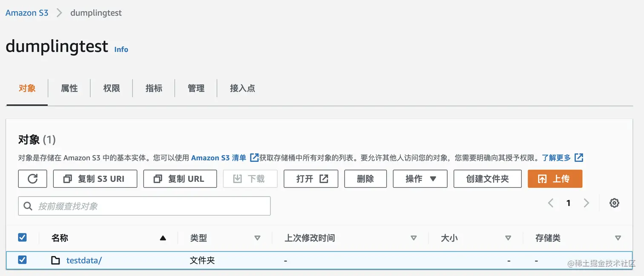
Task: Open the testdata/ folder link
Action: click(x=84, y=260)
